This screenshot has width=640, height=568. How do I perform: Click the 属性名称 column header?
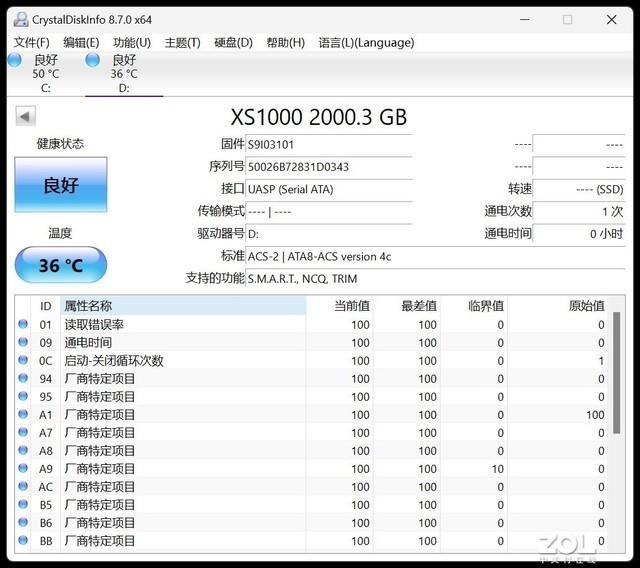[183, 306]
